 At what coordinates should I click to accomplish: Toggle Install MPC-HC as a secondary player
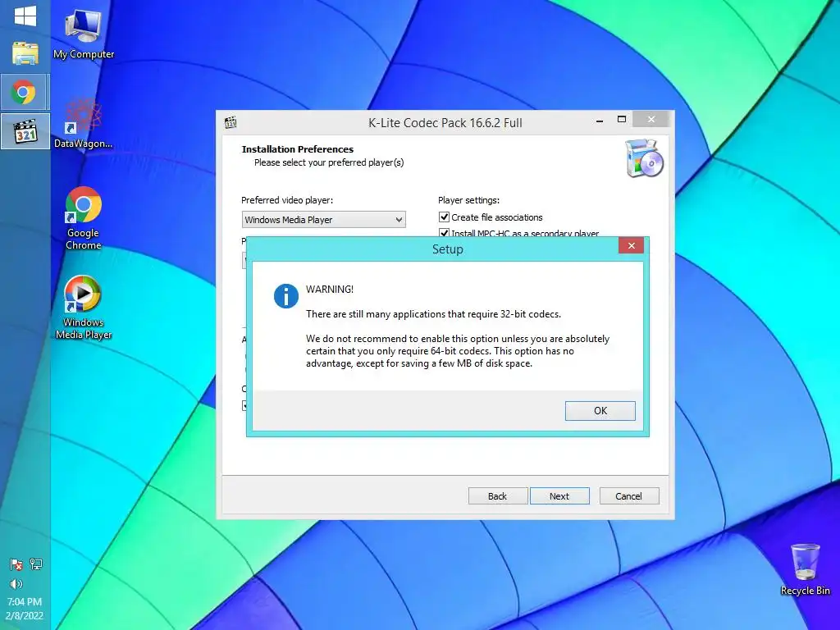tap(444, 233)
